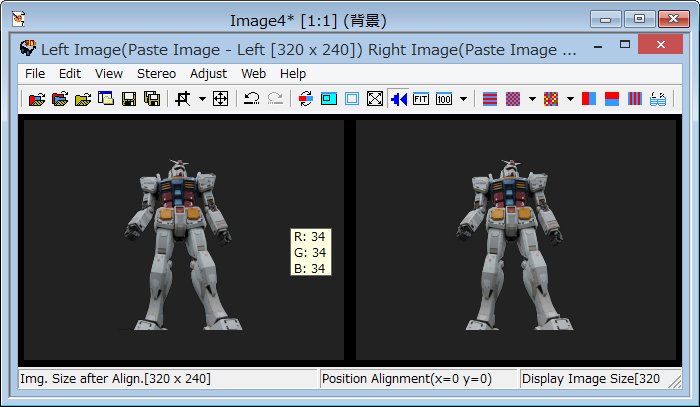This screenshot has height=407, width=700.
Task: Click the vertical red-blue striped icon
Action: point(635,99)
